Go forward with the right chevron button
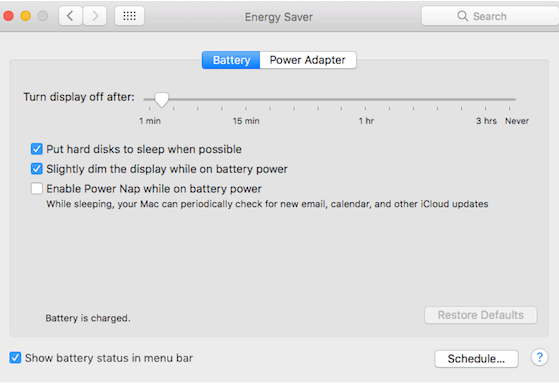Viewport: 559px width, 383px height. click(x=95, y=16)
